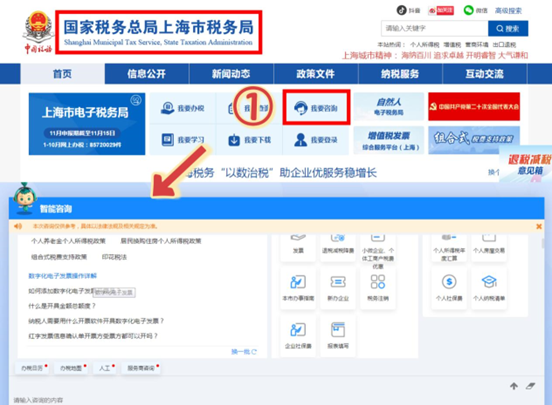This screenshot has width=552, height=405.
Task: Switch to the 信息公开 navigation tab
Action: (x=147, y=74)
